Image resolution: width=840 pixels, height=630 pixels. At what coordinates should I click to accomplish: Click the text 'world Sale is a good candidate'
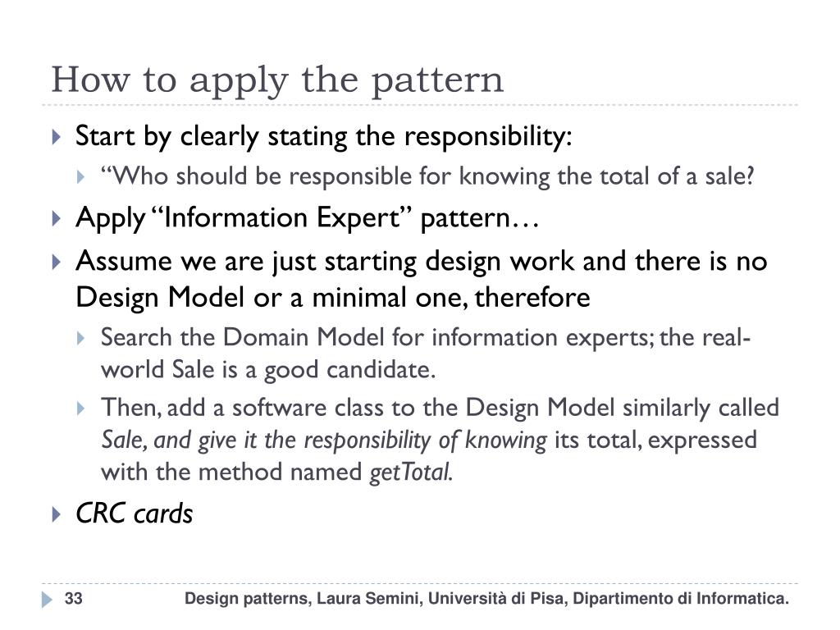[x=268, y=370]
